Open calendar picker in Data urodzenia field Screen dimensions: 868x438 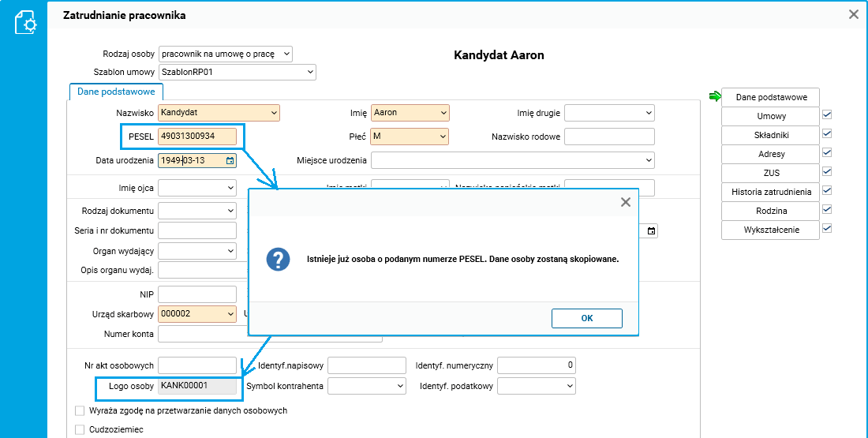[230, 160]
